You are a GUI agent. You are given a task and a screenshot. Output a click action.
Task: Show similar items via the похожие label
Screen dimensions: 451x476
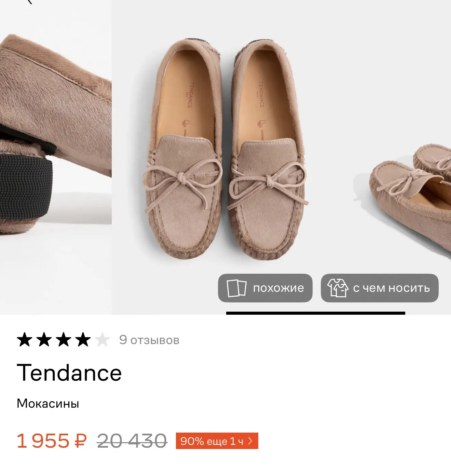click(278, 288)
